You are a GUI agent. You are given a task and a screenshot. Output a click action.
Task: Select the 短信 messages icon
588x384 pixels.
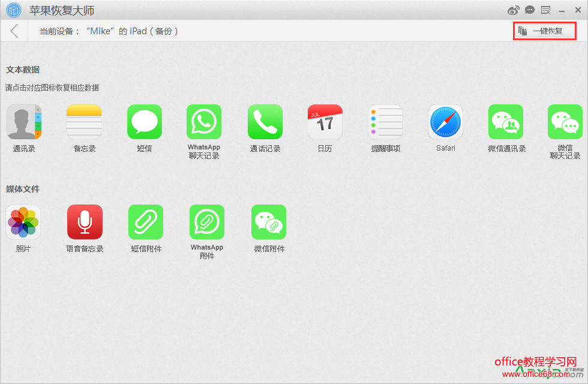click(x=145, y=122)
